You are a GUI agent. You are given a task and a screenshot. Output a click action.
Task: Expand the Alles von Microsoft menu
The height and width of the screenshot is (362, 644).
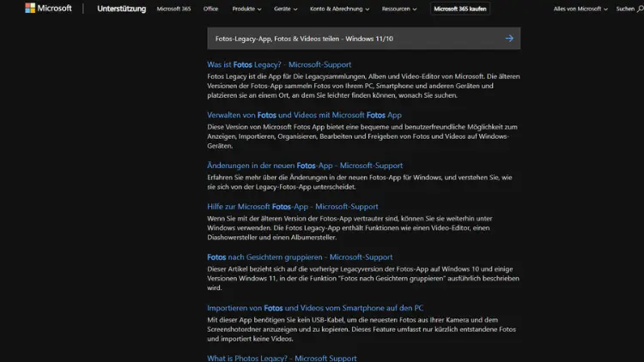click(x=580, y=9)
